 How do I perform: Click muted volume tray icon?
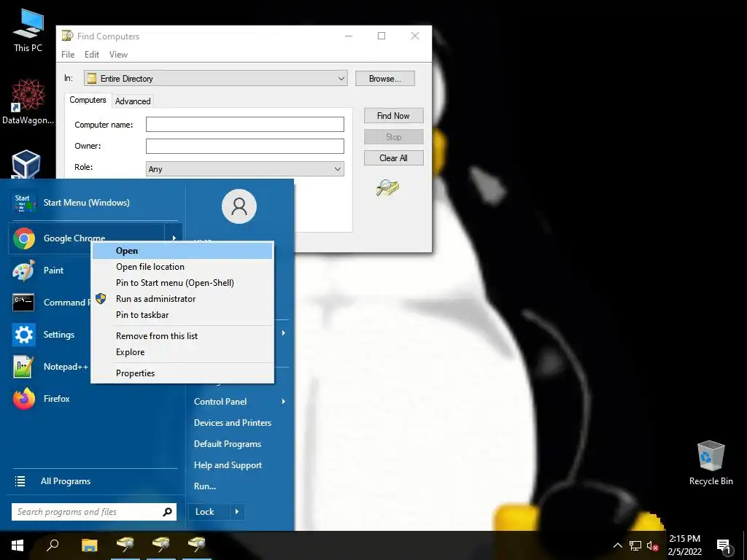tap(652, 545)
